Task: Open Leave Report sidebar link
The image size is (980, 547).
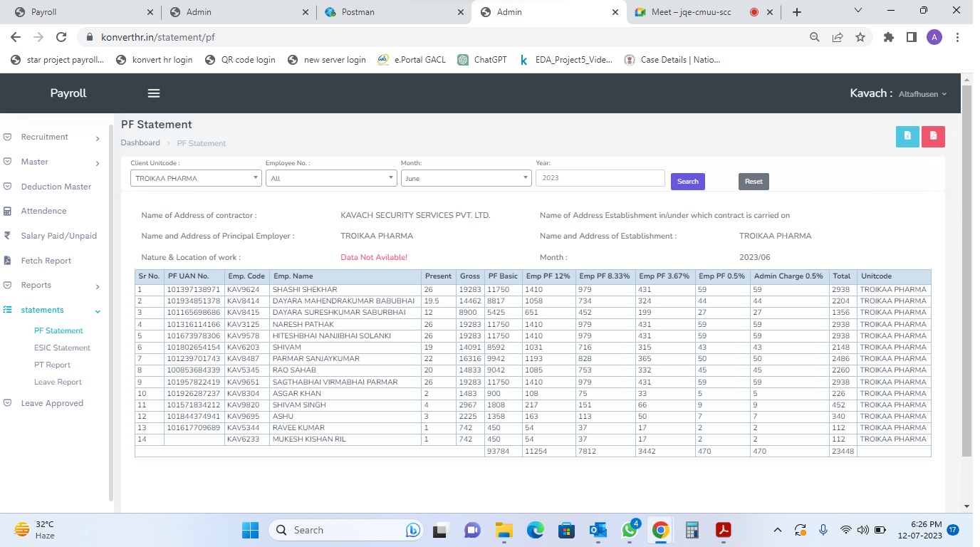Action: point(58,382)
